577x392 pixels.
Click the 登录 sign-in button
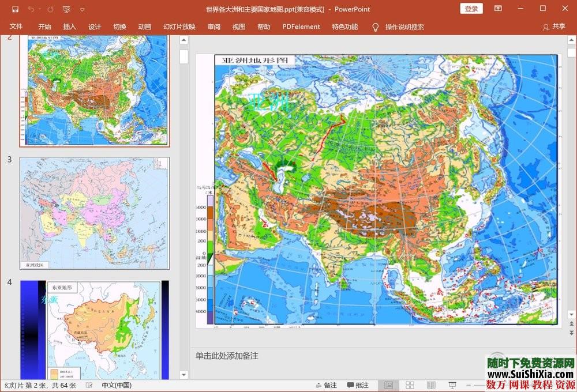[x=471, y=9]
